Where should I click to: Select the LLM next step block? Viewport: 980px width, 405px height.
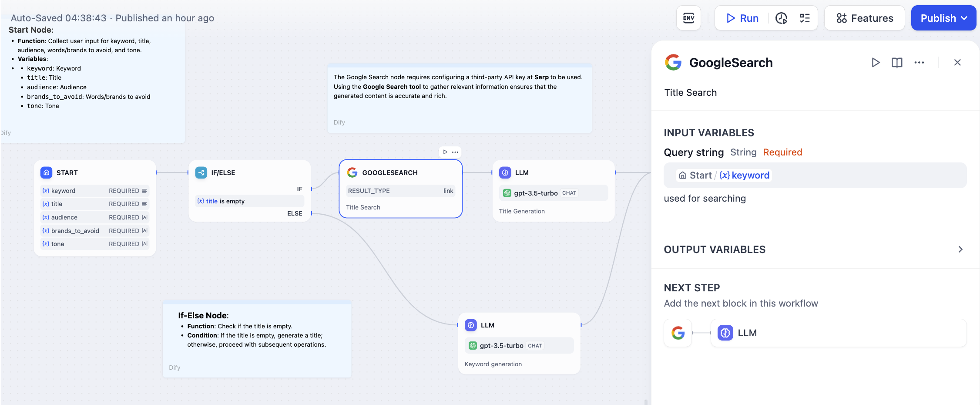pyautogui.click(x=838, y=333)
